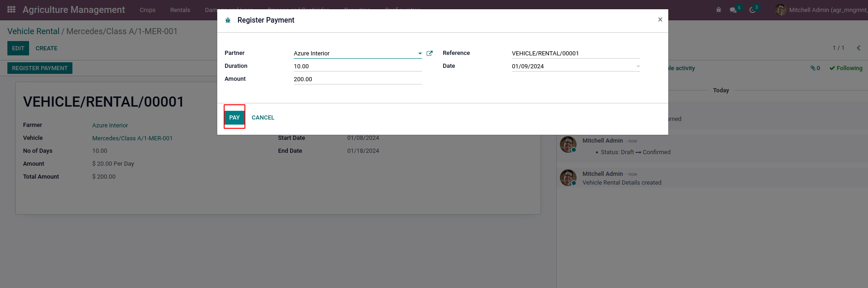868x288 pixels.
Task: Open Azure Interior partner external link
Action: tap(429, 54)
